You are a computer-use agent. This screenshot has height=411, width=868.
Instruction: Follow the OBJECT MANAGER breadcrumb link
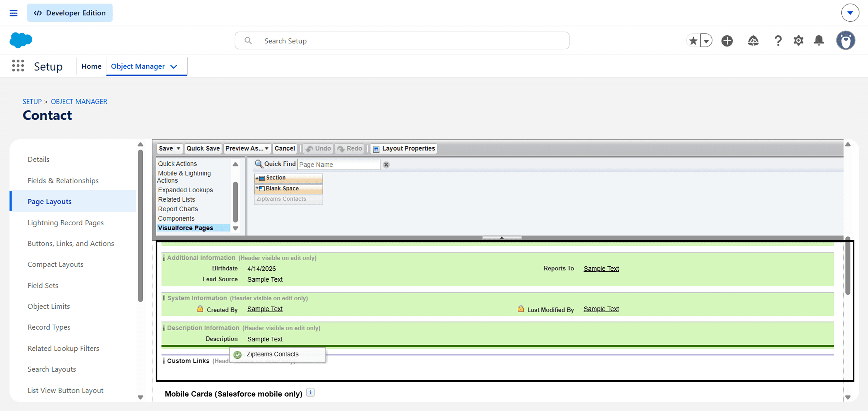coord(79,102)
